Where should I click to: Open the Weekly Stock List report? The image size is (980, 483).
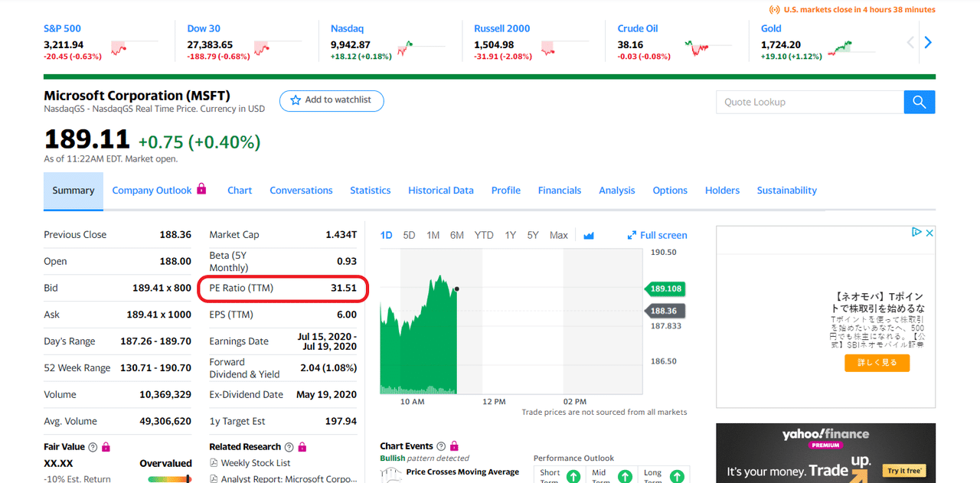tap(256, 463)
